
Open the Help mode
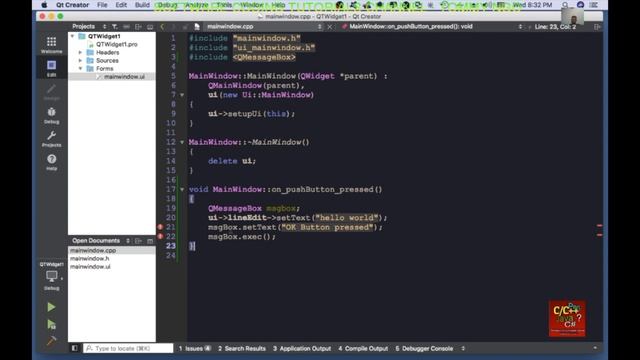(x=51, y=162)
